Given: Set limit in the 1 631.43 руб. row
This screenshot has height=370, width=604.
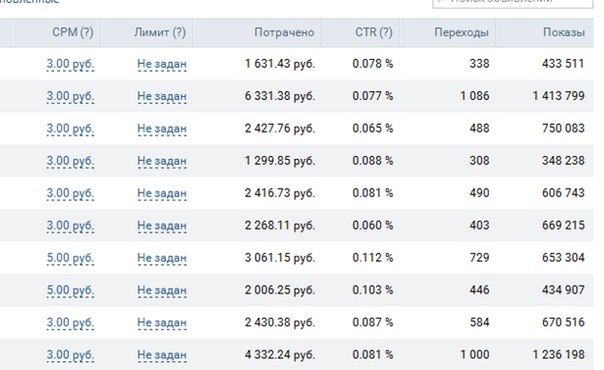Looking at the screenshot, I should pyautogui.click(x=162, y=64).
